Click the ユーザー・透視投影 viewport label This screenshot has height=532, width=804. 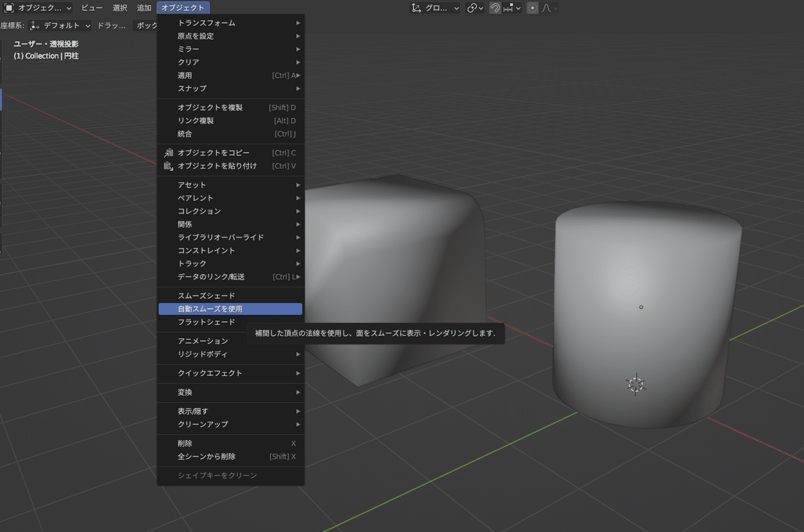pos(46,44)
